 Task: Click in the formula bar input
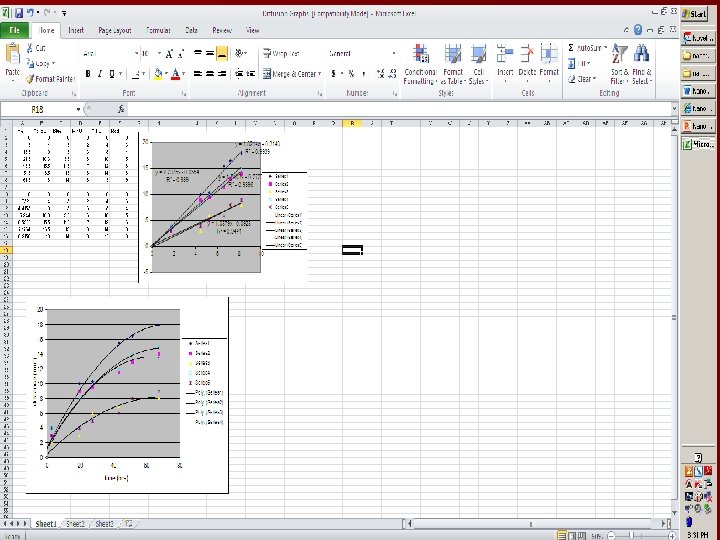[398, 109]
